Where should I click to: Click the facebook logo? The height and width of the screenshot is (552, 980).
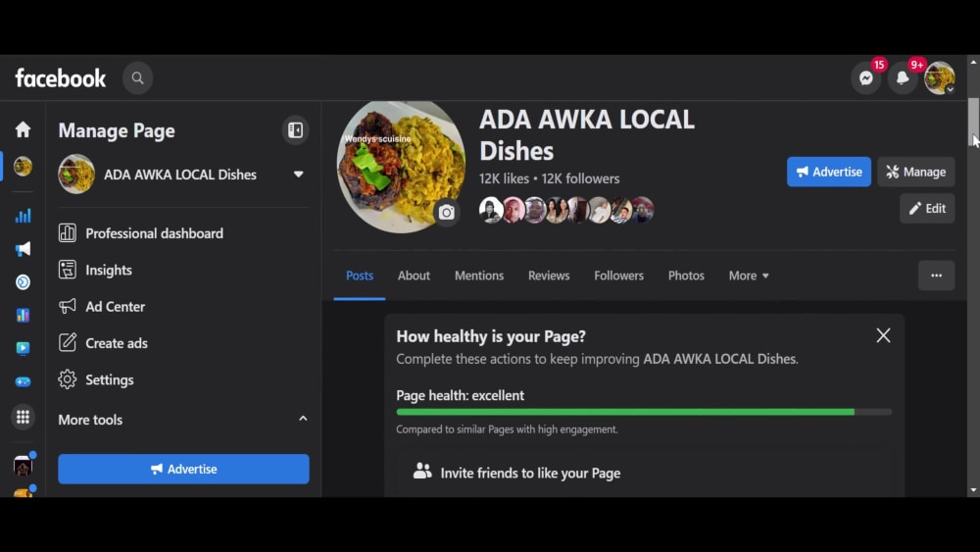coord(61,78)
